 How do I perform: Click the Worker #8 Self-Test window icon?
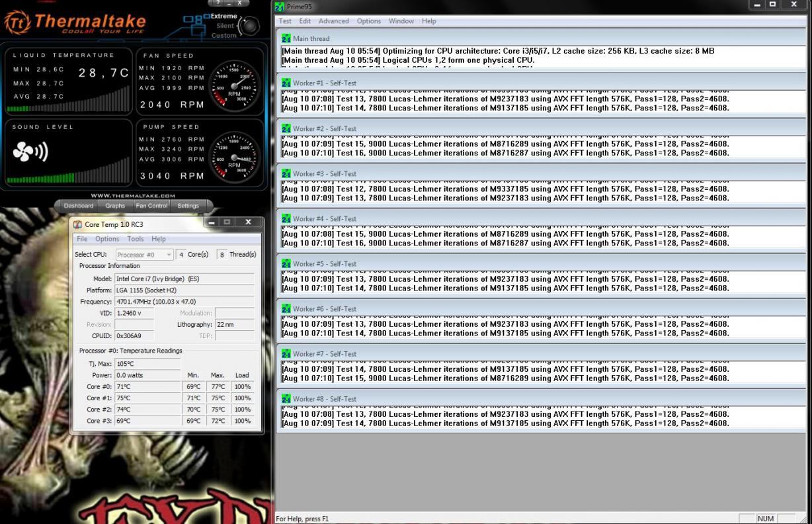click(286, 399)
